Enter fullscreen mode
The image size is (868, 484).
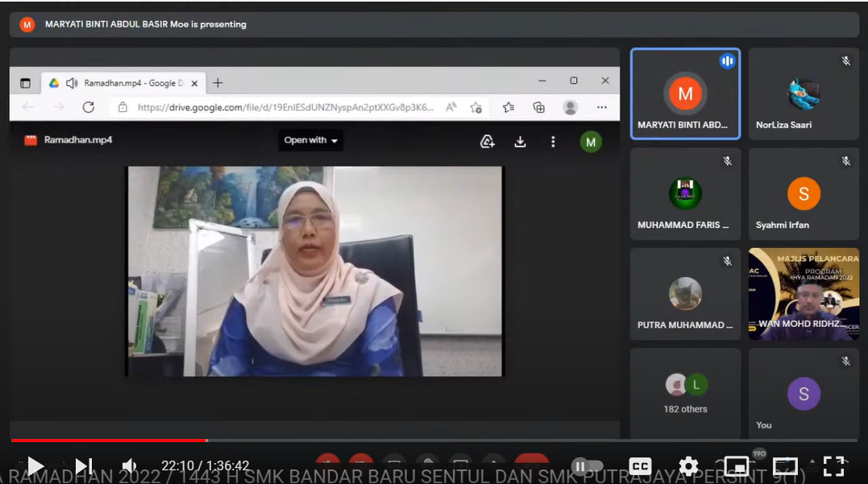[x=833, y=466]
